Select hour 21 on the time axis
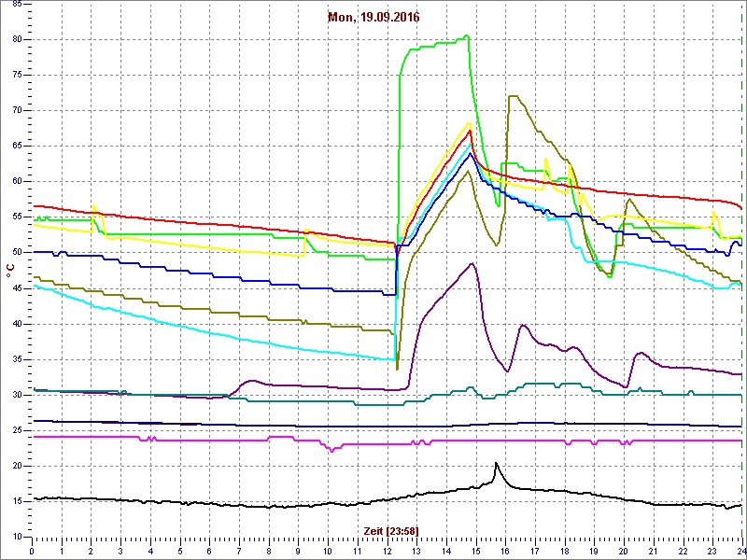747x560 pixels. (654, 551)
